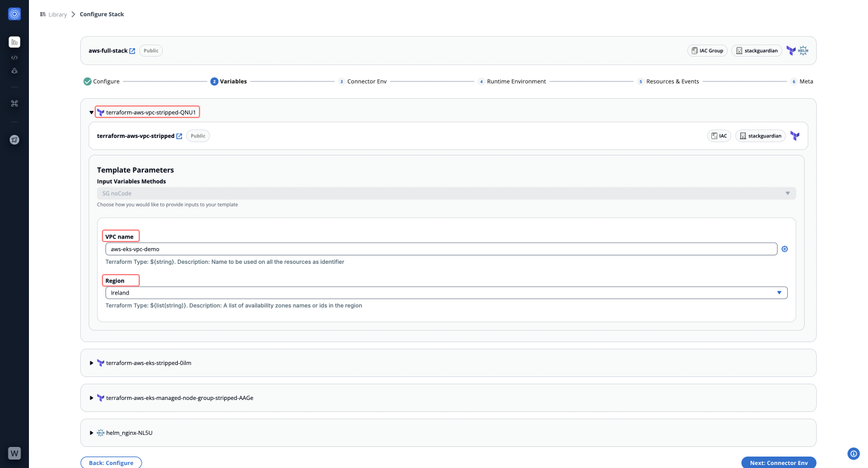Click the Next: Connector Env button

click(x=778, y=463)
